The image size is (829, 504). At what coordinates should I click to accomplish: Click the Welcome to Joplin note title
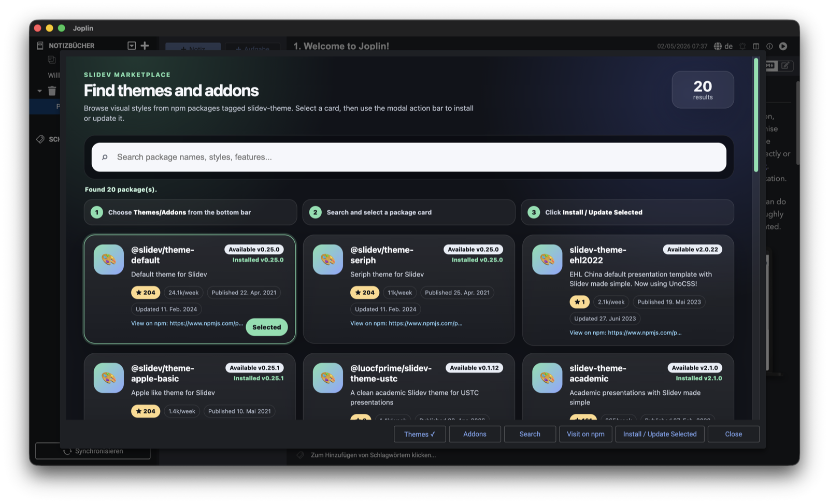341,46
